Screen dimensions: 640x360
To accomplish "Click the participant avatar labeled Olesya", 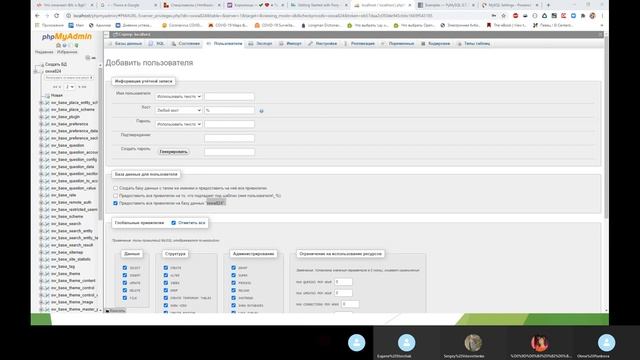I will point(606,342).
